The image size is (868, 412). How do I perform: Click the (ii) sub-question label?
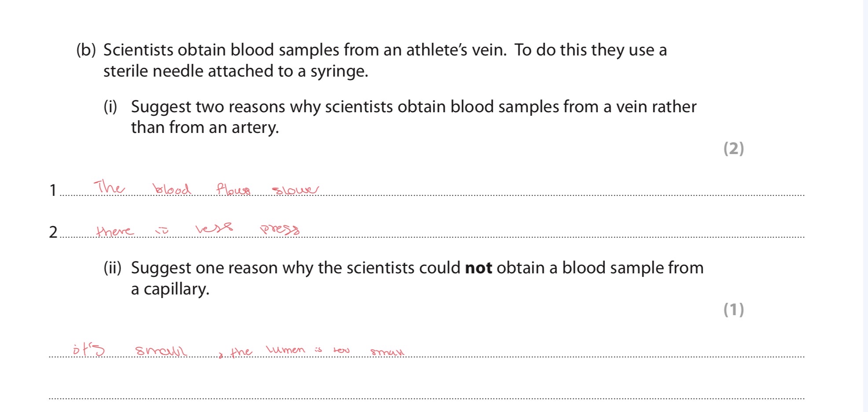[112, 268]
